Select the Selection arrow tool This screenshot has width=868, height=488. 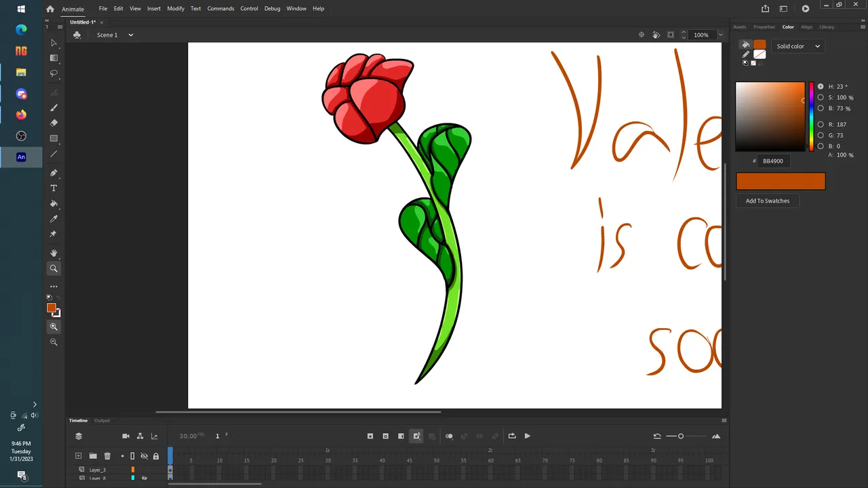pyautogui.click(x=54, y=43)
